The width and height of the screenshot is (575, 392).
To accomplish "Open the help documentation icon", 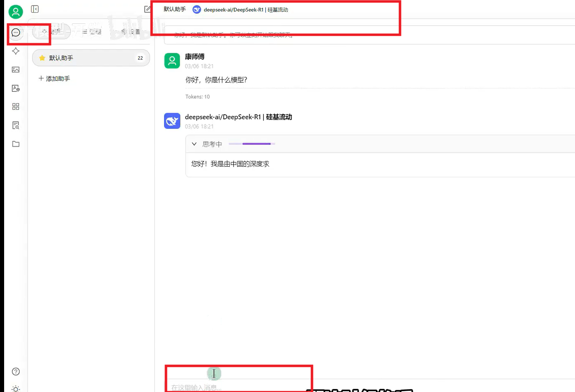I will pos(16,371).
